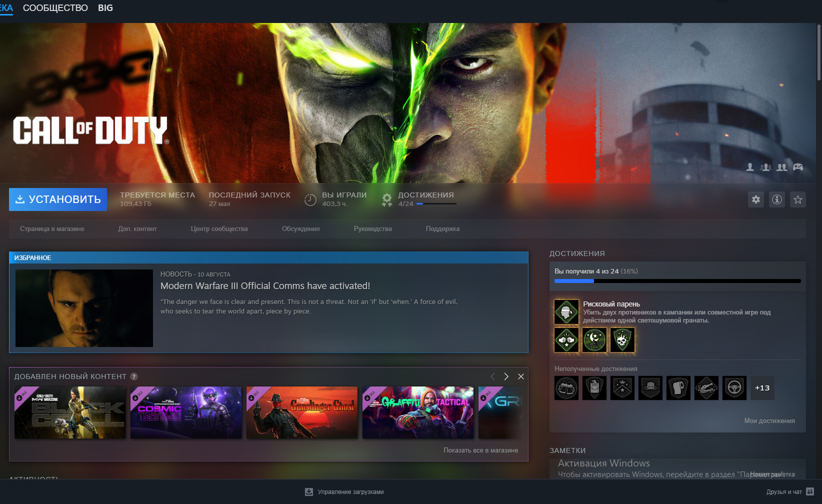Screen dimensions: 822x504
Task: Open the skull earned achievement icon
Action: [622, 340]
